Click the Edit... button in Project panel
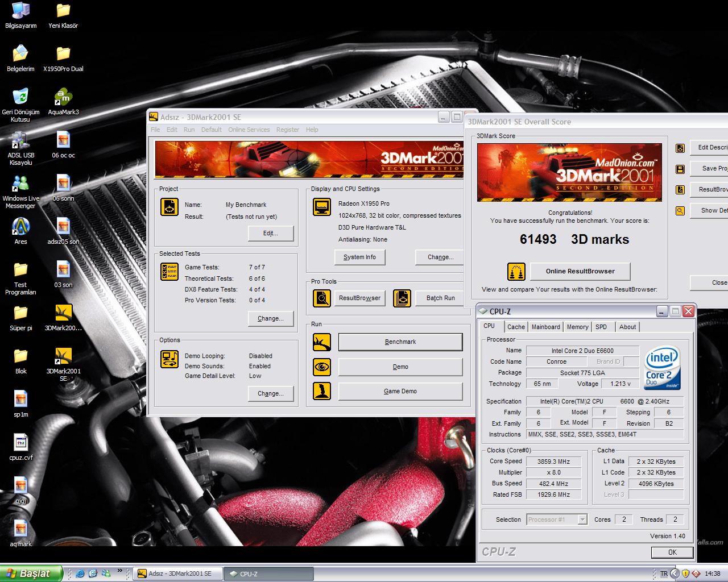Screen dimensions: 728x582 [x=271, y=233]
